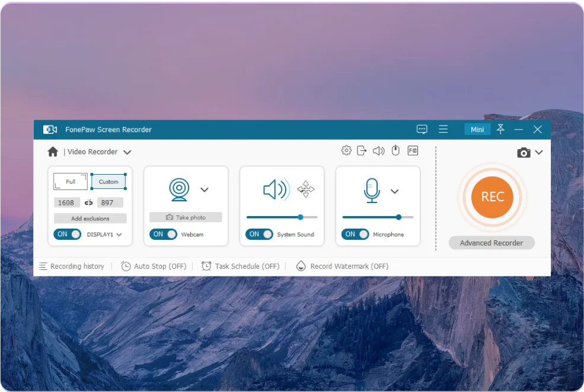The image size is (584, 392).
Task: Select the Custom region option
Action: pos(108,182)
